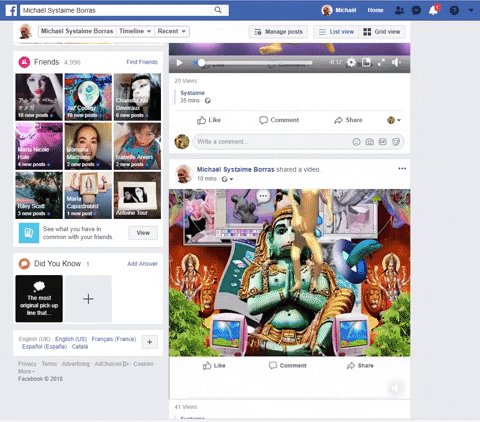This screenshot has width=480, height=422.
Task: Open post options three-dots menu
Action: click(x=402, y=168)
